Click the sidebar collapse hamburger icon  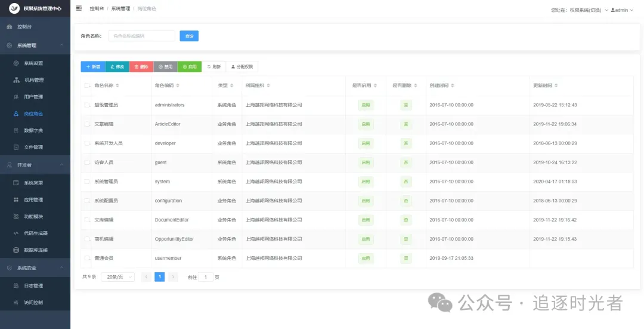click(x=79, y=8)
